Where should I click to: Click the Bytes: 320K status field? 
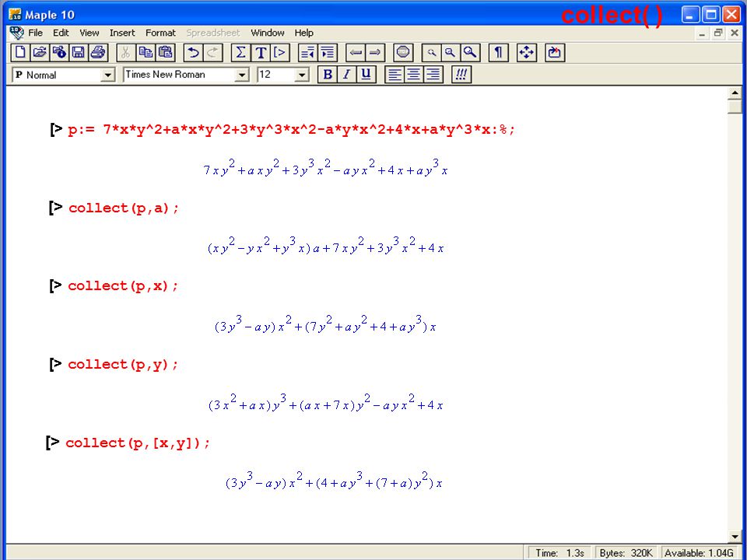point(626,553)
